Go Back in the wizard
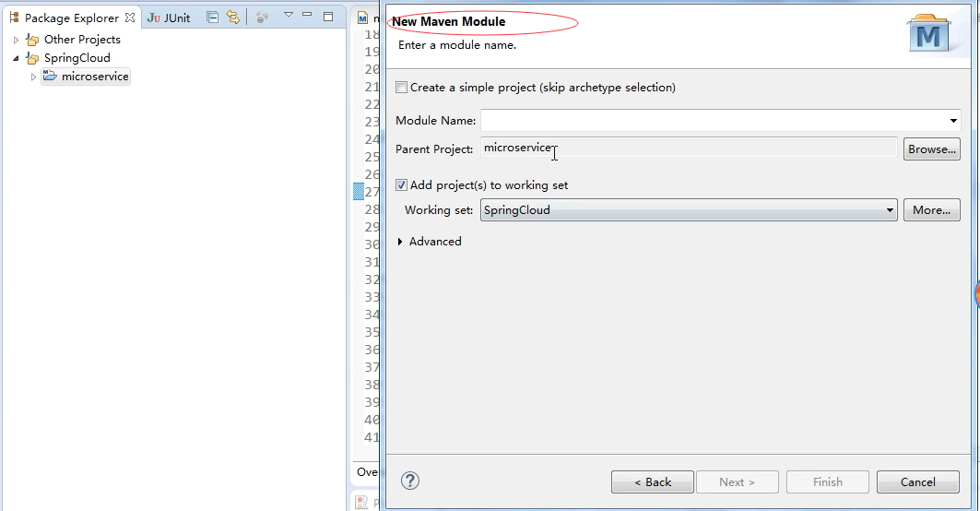Viewport: 980px width, 511px height. pyautogui.click(x=653, y=482)
